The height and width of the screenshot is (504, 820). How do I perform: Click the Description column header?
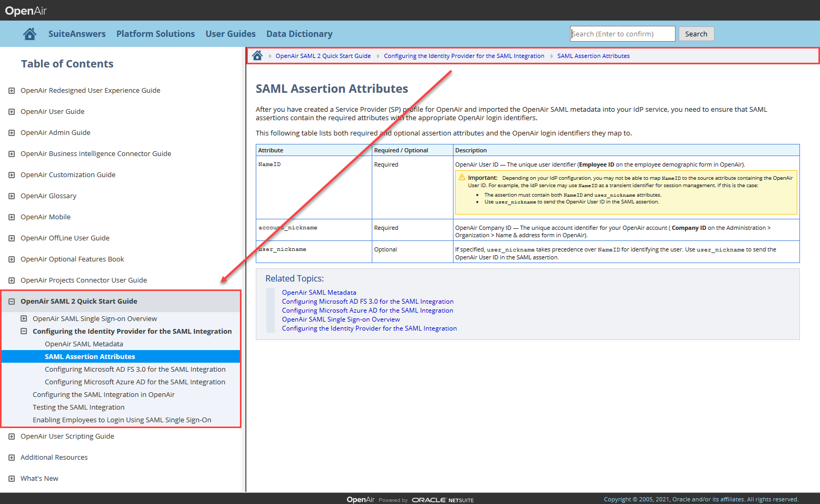click(626, 150)
